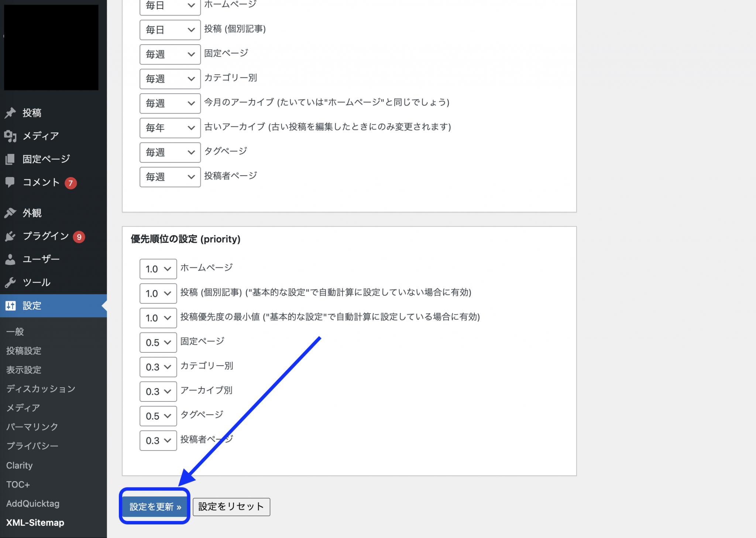
Task: Expand the ホームページ priority dropdown
Action: click(158, 268)
